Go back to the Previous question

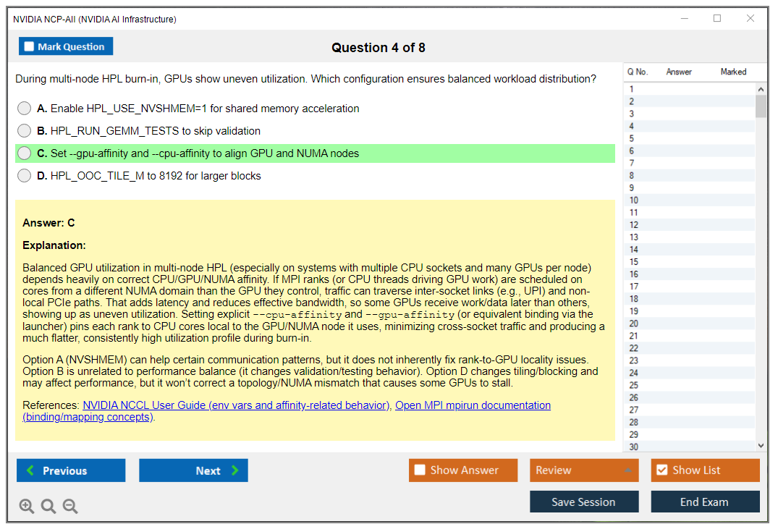[x=71, y=470]
